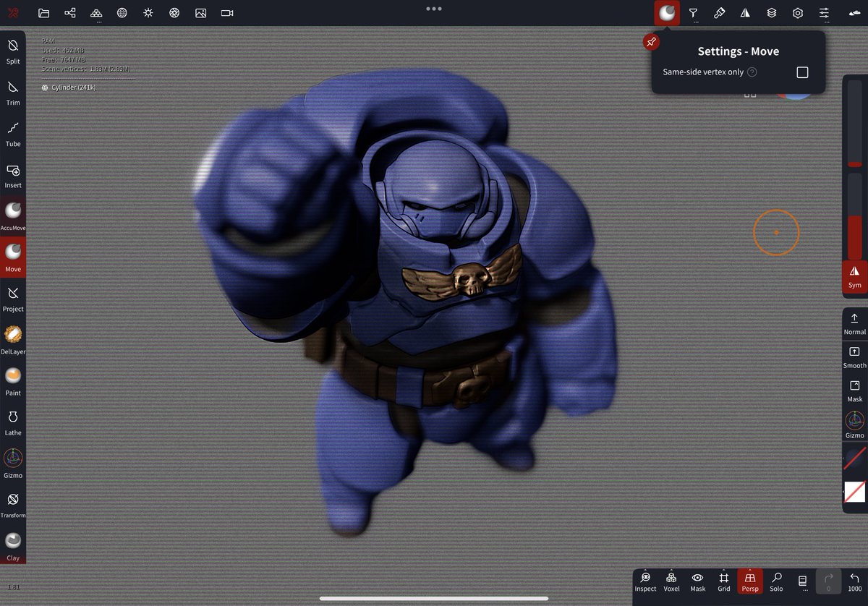This screenshot has width=868, height=606.
Task: Click the Normal shortcut button
Action: tap(855, 324)
